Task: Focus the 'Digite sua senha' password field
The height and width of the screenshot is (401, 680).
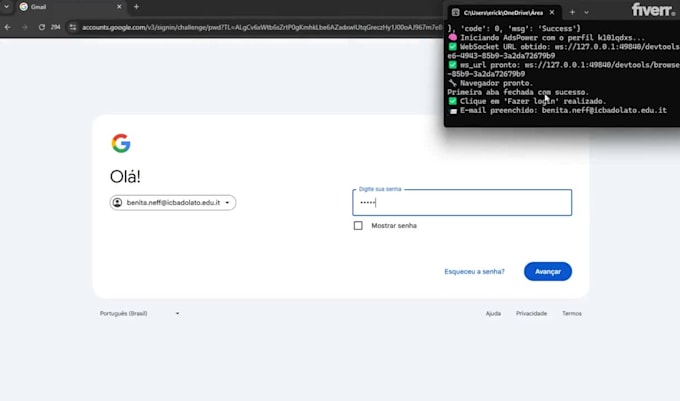Action: [462, 202]
